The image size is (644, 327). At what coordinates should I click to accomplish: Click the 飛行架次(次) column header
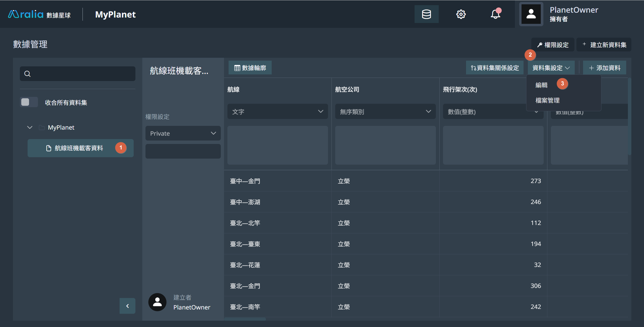pyautogui.click(x=460, y=89)
